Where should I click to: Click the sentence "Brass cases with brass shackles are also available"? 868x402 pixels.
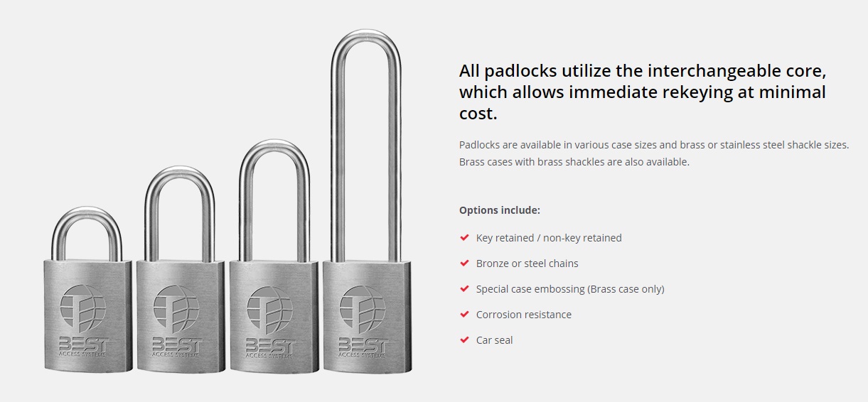(574, 162)
